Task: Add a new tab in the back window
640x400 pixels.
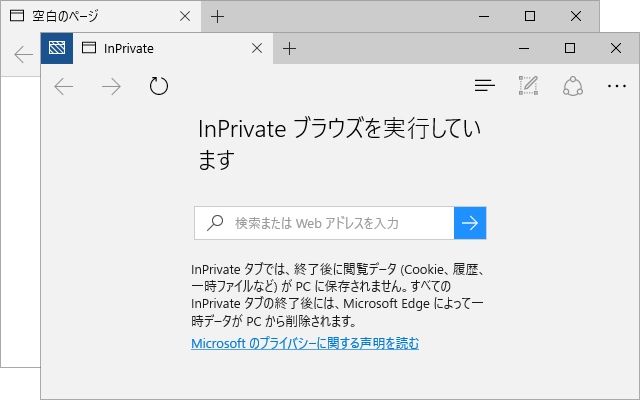Action: (x=217, y=16)
